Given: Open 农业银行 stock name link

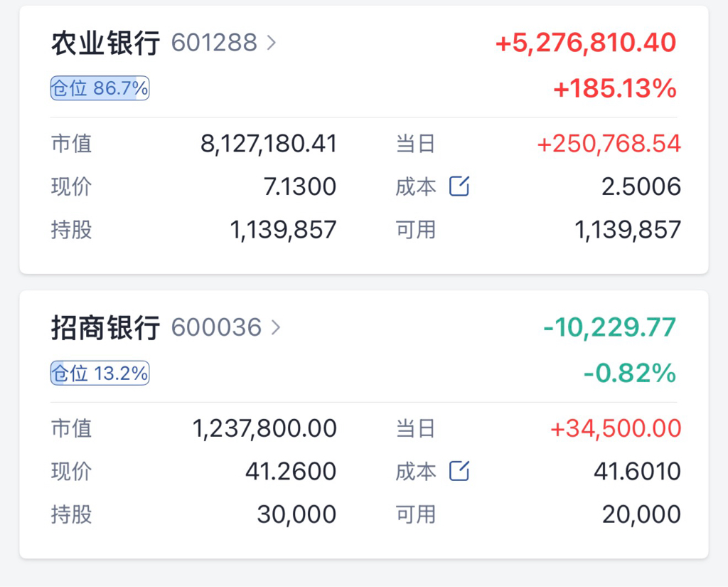Looking at the screenshot, I should pyautogui.click(x=105, y=43).
